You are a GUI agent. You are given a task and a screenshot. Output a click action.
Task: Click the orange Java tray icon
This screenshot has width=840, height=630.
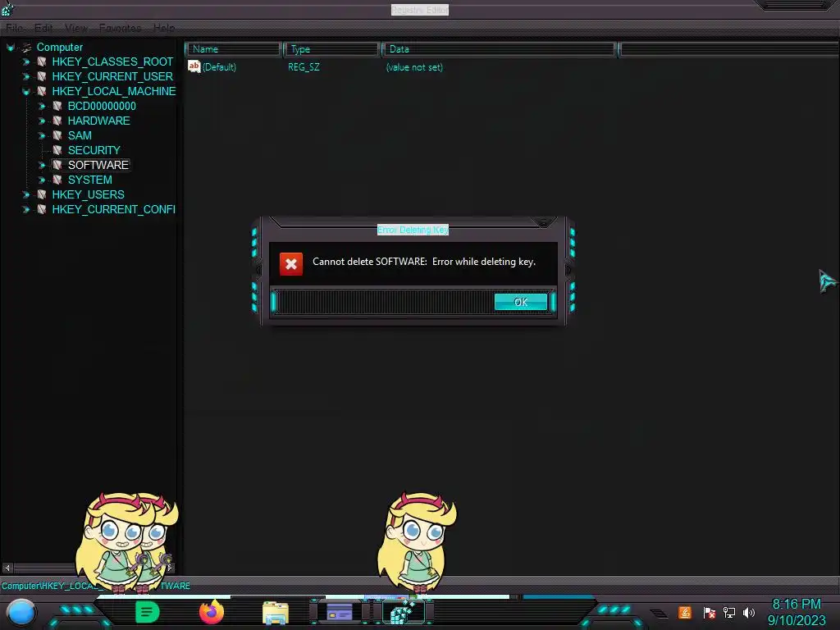[x=685, y=612]
